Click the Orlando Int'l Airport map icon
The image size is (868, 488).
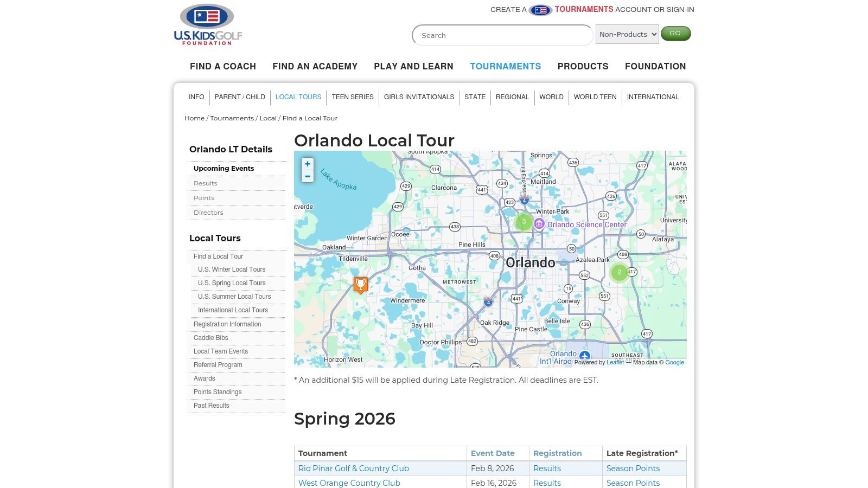(x=584, y=356)
